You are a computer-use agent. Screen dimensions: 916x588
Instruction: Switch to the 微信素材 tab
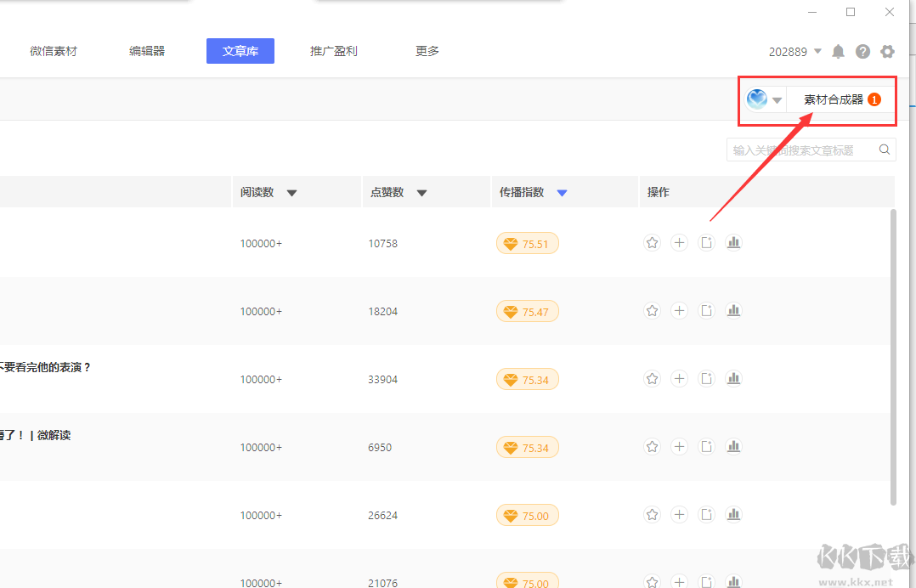tap(54, 51)
